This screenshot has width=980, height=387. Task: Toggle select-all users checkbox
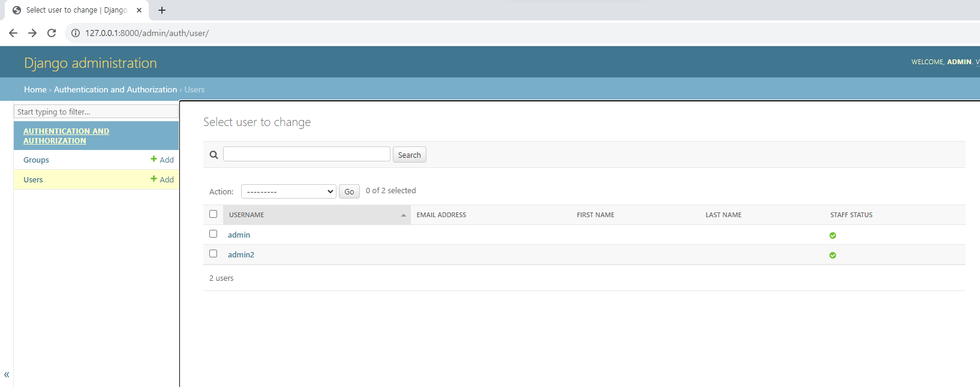coord(213,214)
